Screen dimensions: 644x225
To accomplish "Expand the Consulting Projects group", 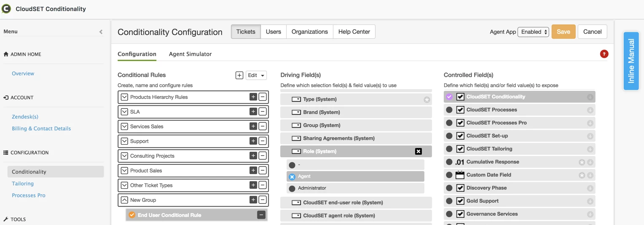I will [124, 156].
